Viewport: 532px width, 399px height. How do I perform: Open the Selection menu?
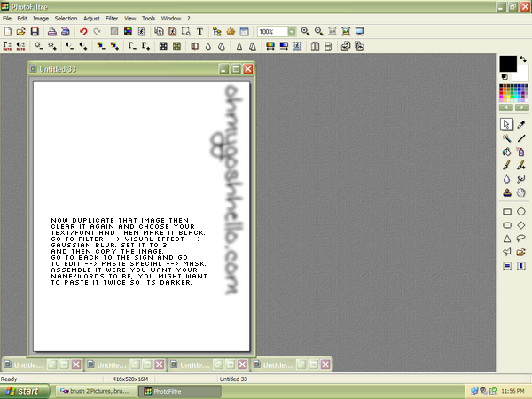[x=66, y=19]
